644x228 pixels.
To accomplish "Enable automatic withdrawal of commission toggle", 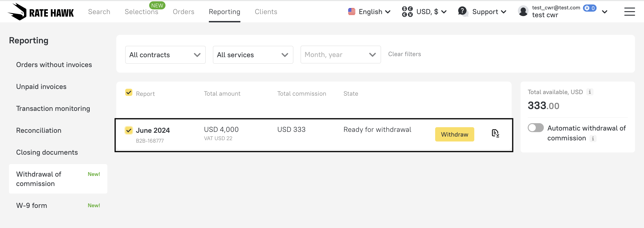I will click(536, 128).
